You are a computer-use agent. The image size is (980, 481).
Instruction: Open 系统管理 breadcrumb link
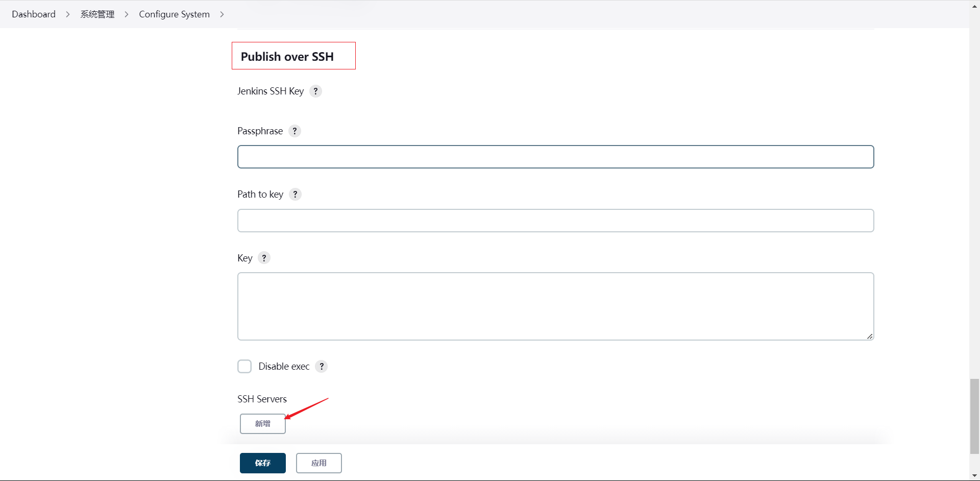pyautogui.click(x=97, y=14)
